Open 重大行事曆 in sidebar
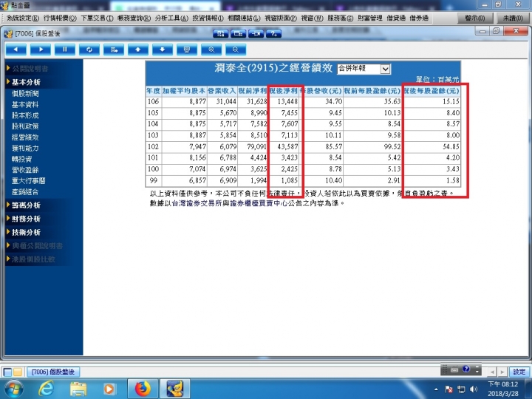 (x=29, y=181)
